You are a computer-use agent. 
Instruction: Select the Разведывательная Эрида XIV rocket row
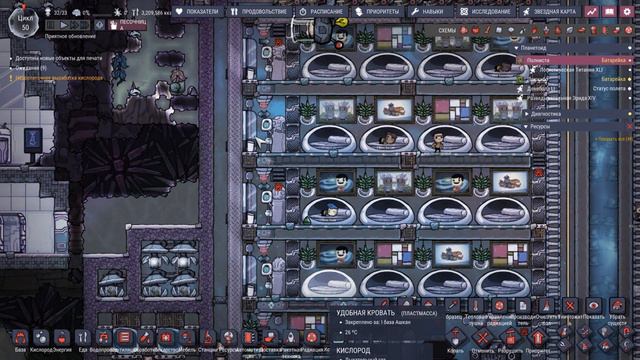[561, 98]
